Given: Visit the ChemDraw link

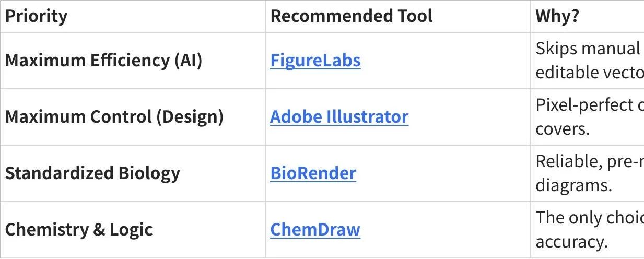Looking at the screenshot, I should 315,229.
